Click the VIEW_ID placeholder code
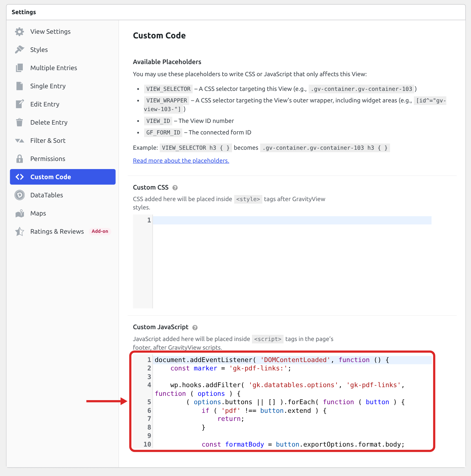Image resolution: width=471 pixels, height=476 pixels. pyautogui.click(x=158, y=121)
